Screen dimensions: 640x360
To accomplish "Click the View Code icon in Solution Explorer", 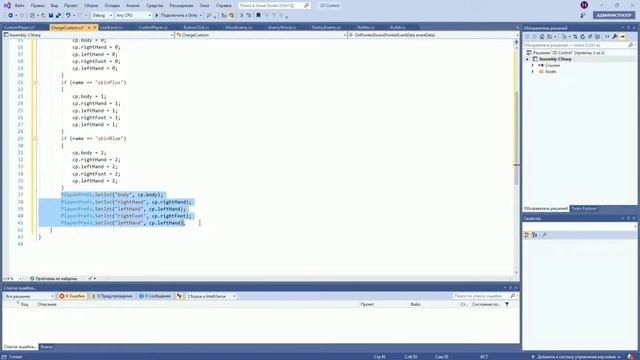I will click(607, 37).
